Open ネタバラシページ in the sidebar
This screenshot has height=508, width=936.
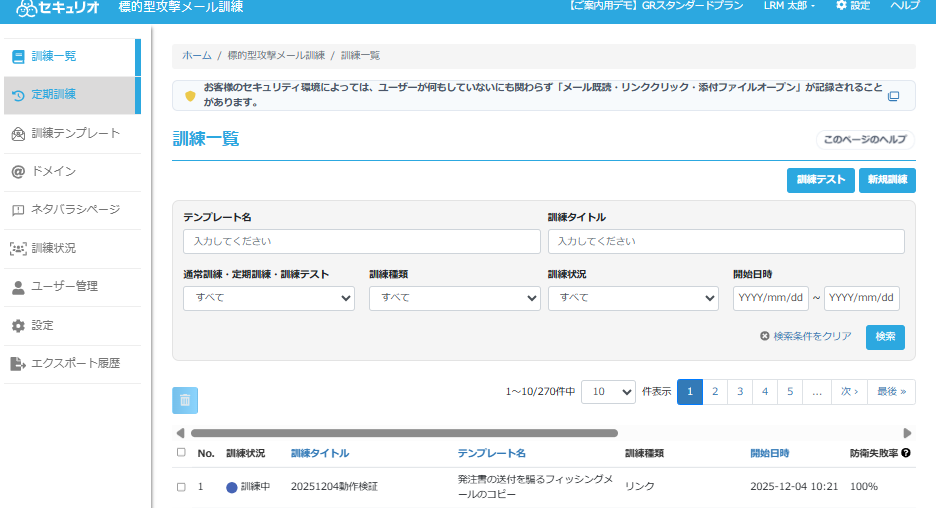(x=72, y=210)
